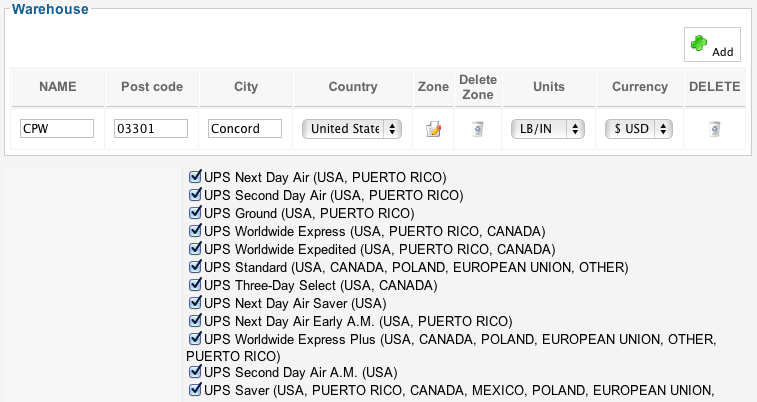The width and height of the screenshot is (757, 402).
Task: Open the Currency dropdown showing $ USD
Action: point(639,129)
